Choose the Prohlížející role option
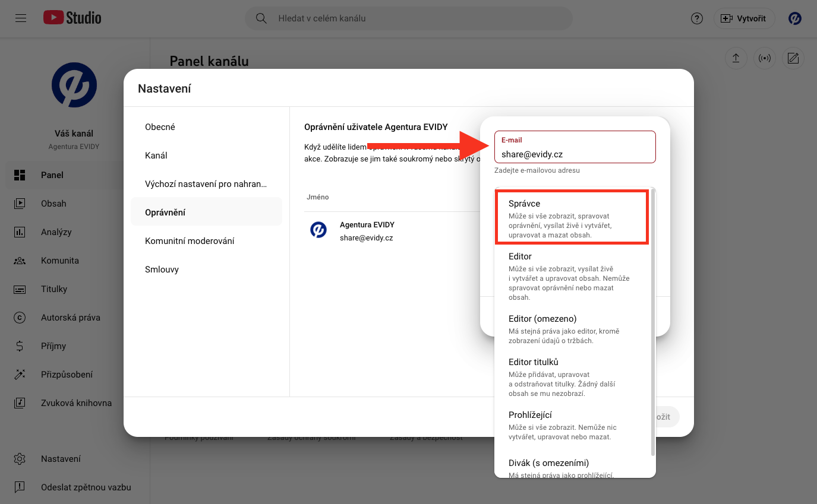817x504 pixels. point(573,425)
